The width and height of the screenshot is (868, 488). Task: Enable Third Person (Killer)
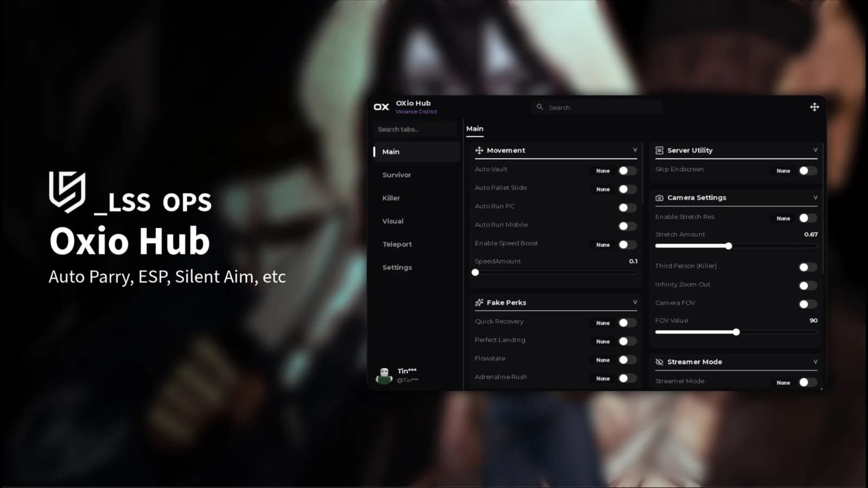point(808,267)
